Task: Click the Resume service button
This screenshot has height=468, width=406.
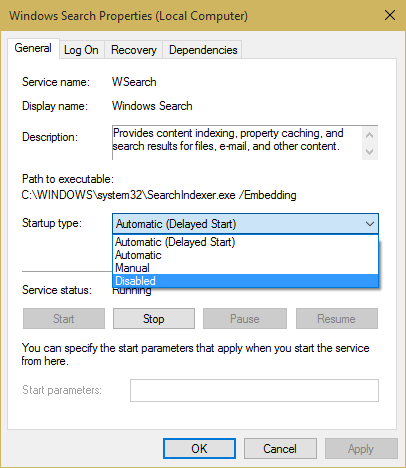Action: click(x=337, y=319)
